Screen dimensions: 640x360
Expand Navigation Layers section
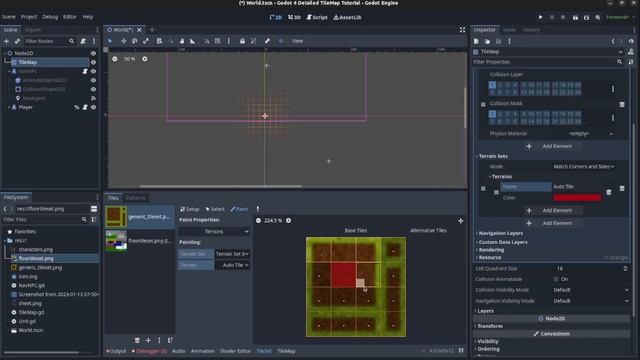(500, 233)
